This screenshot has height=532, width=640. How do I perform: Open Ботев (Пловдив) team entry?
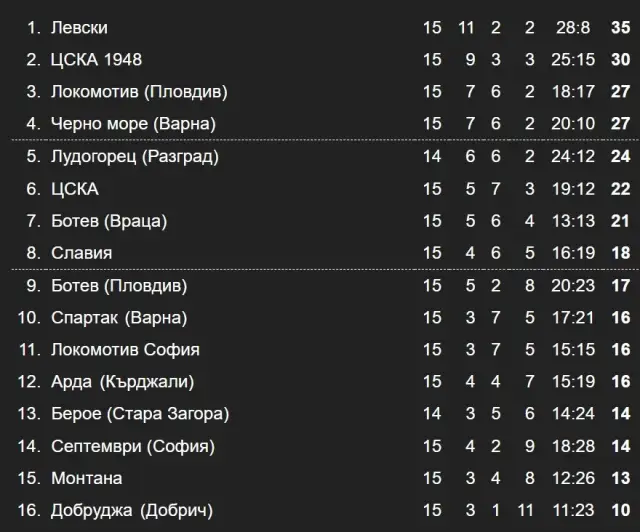click(x=119, y=286)
